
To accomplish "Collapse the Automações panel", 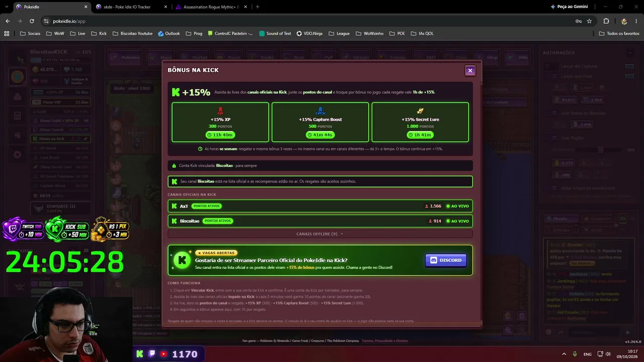I will click(x=630, y=53).
